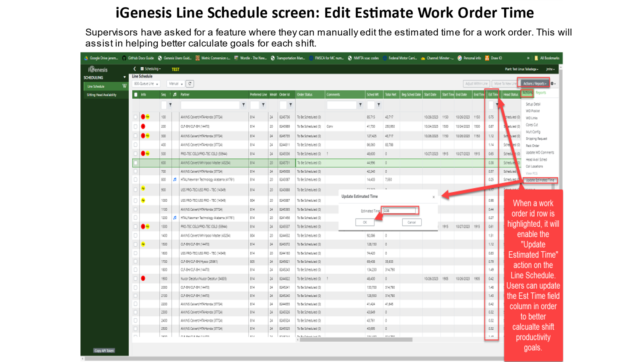This screenshot has height=362, width=644.
Task: Click the red status dot in row 200
Action: click(x=143, y=126)
